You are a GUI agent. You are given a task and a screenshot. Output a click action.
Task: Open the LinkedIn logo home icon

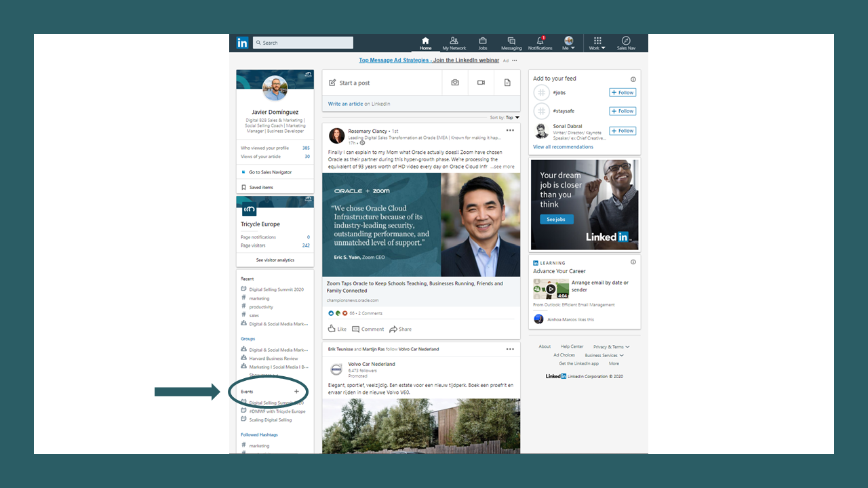click(x=242, y=43)
